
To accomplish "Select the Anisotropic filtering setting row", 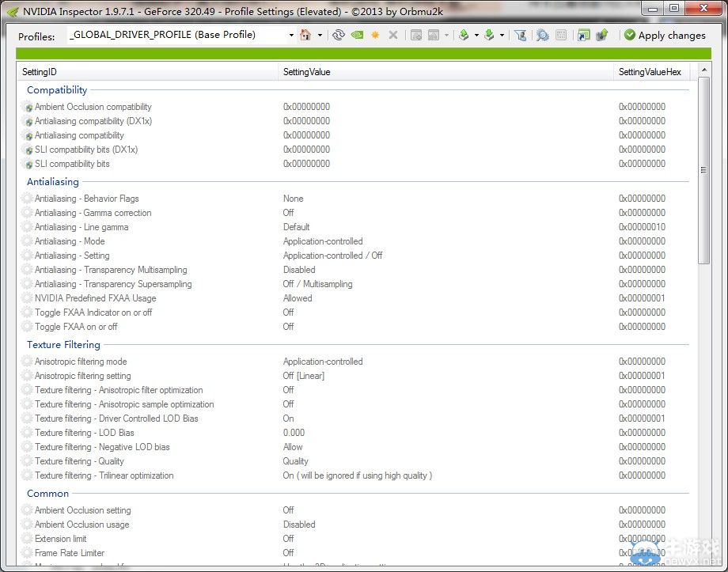I will tap(355, 376).
